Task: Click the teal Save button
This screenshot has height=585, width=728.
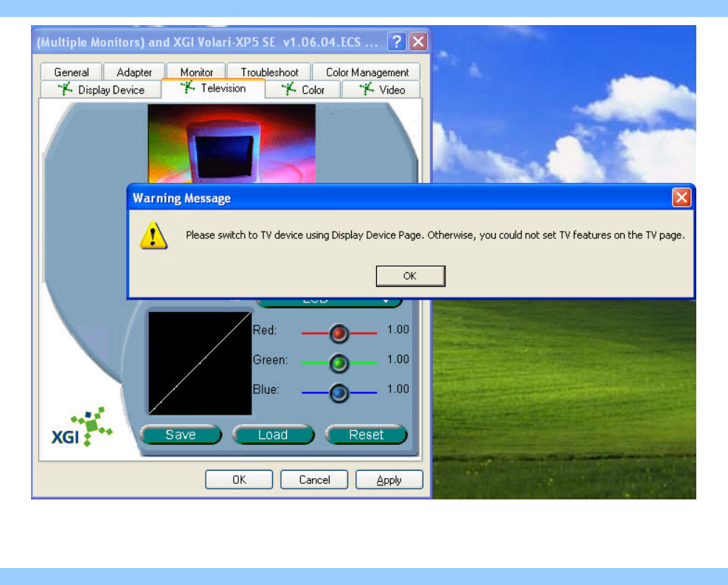Action: coord(181,435)
